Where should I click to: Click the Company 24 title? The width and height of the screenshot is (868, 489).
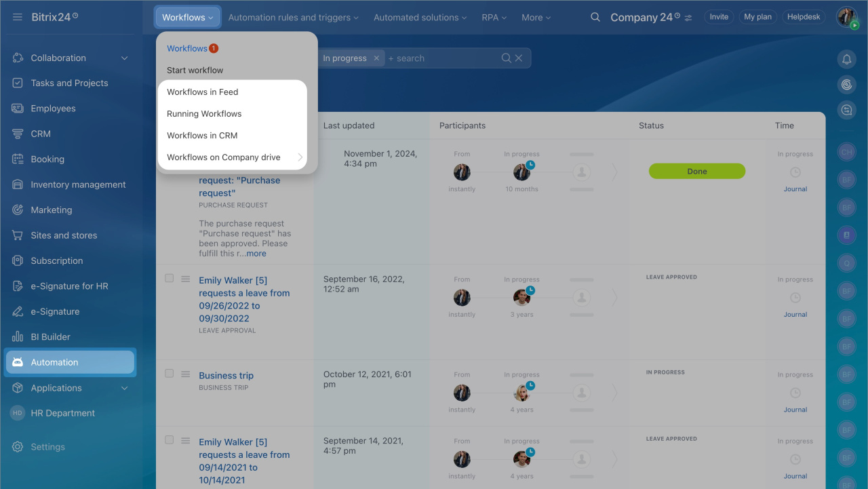tap(642, 18)
